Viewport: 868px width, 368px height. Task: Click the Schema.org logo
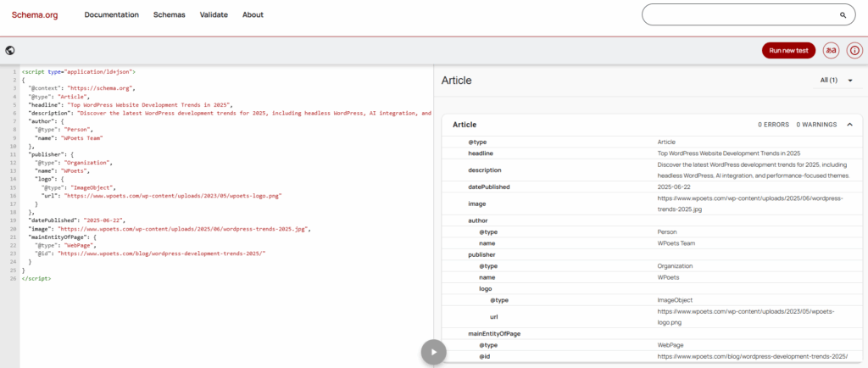(34, 15)
